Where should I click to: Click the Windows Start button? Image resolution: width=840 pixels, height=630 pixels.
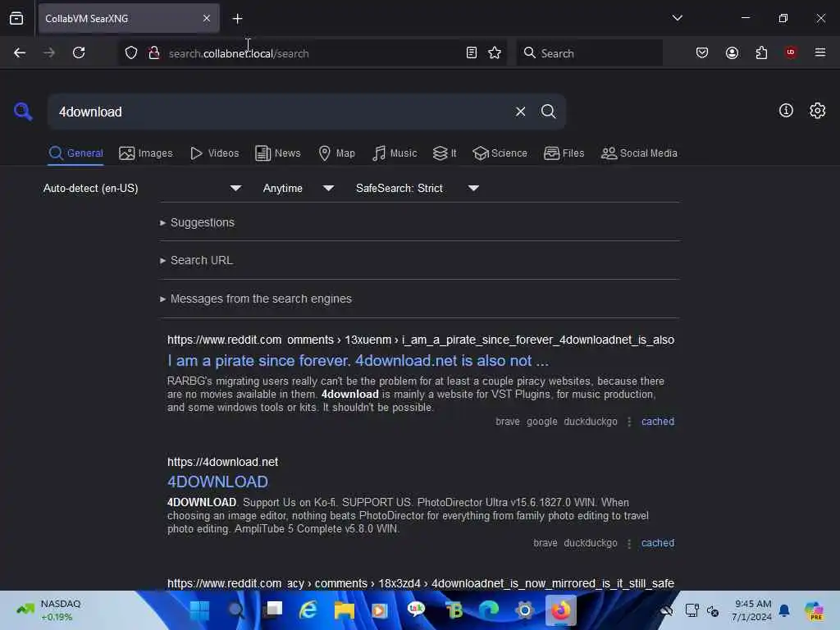pyautogui.click(x=200, y=610)
